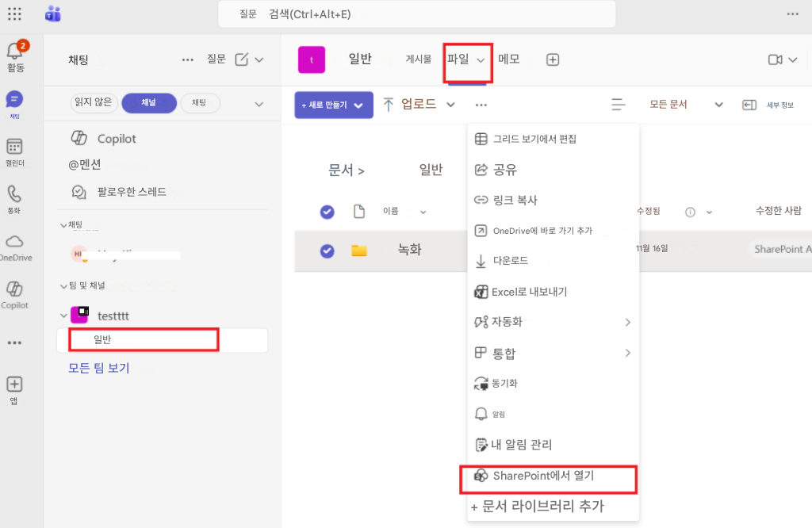Open settings and more ellipsis top right

[x=792, y=14]
